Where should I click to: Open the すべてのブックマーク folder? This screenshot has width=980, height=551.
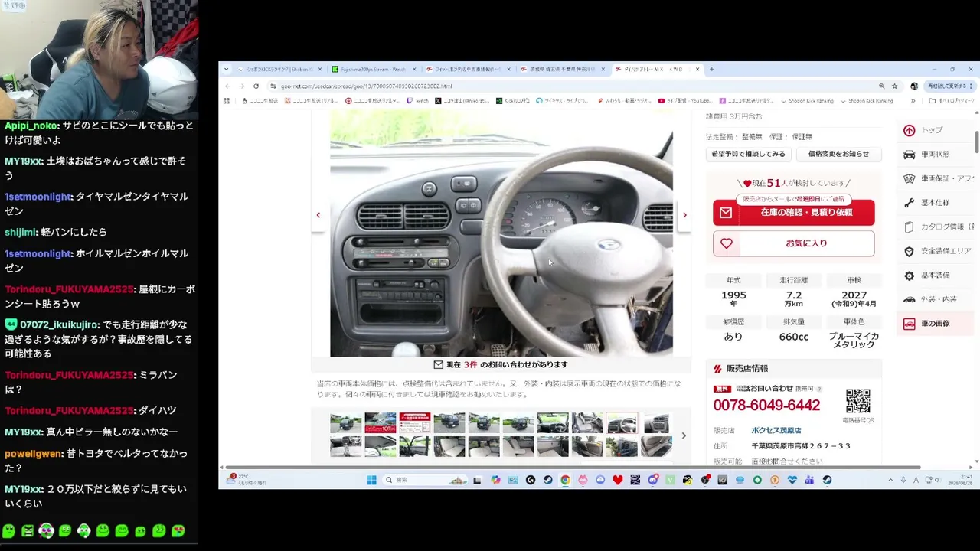[x=952, y=101]
